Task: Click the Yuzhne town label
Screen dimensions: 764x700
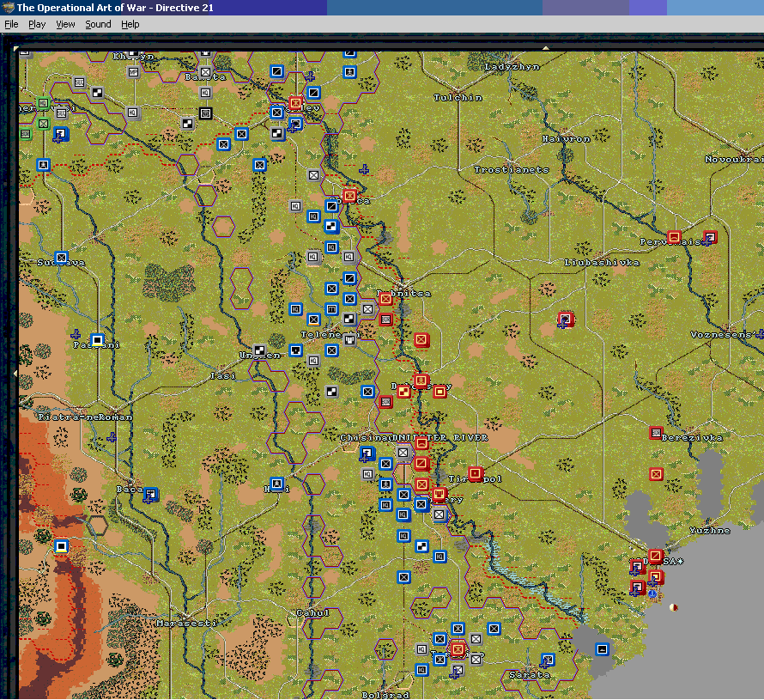Action: tap(710, 530)
